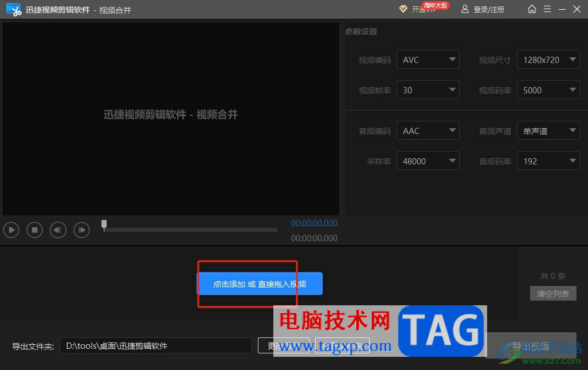Click the 周年大促 promotion badge
Viewport: 588px width, 370px height.
coord(436,5)
